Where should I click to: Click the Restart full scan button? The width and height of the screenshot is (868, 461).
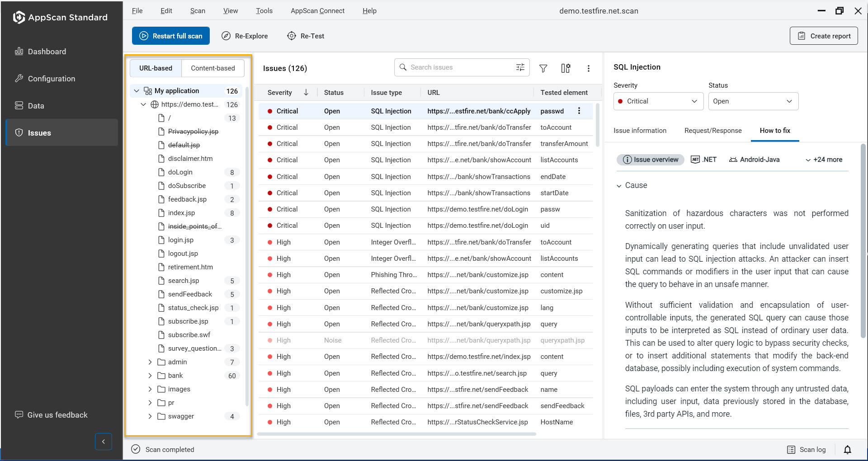(x=171, y=36)
